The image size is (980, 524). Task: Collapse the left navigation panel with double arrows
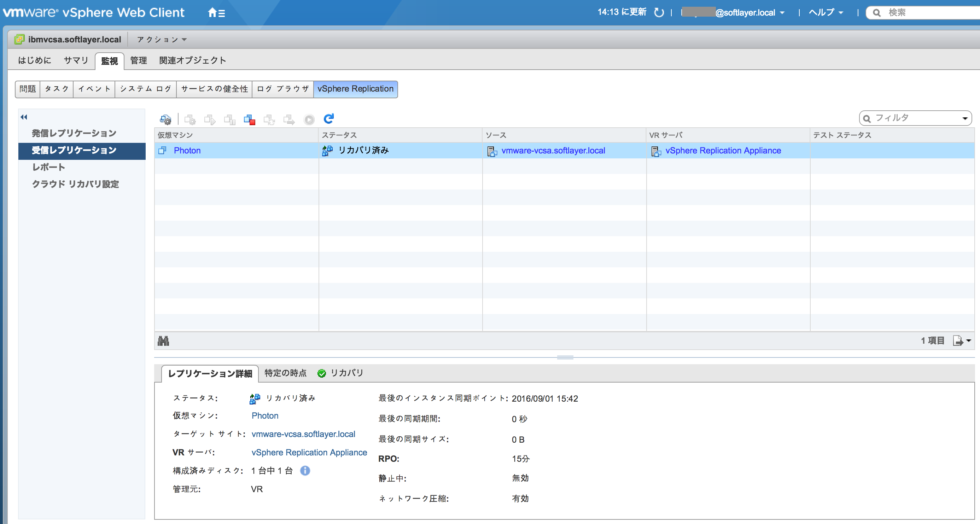24,117
